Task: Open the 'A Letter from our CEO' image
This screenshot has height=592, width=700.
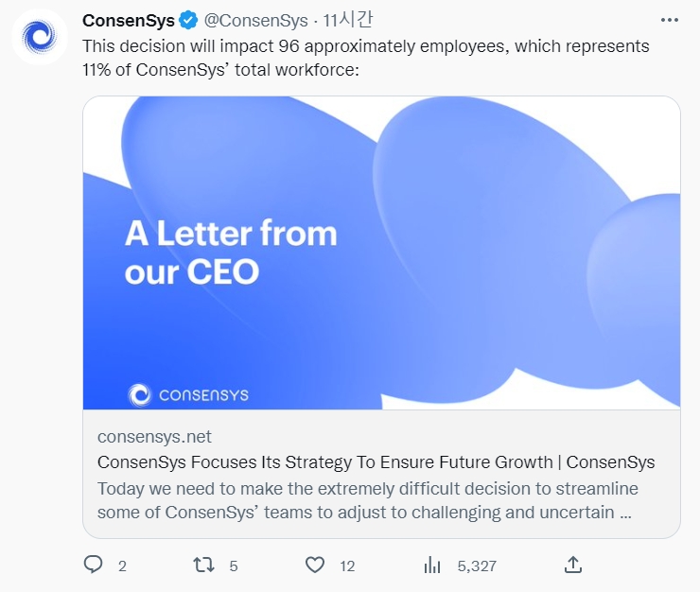Action: [381, 252]
